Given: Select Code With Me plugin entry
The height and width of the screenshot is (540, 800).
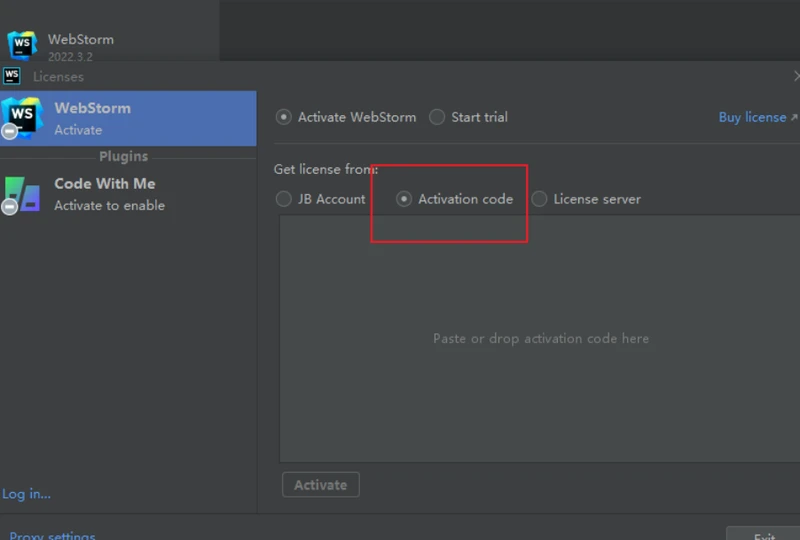Looking at the screenshot, I should [x=128, y=194].
